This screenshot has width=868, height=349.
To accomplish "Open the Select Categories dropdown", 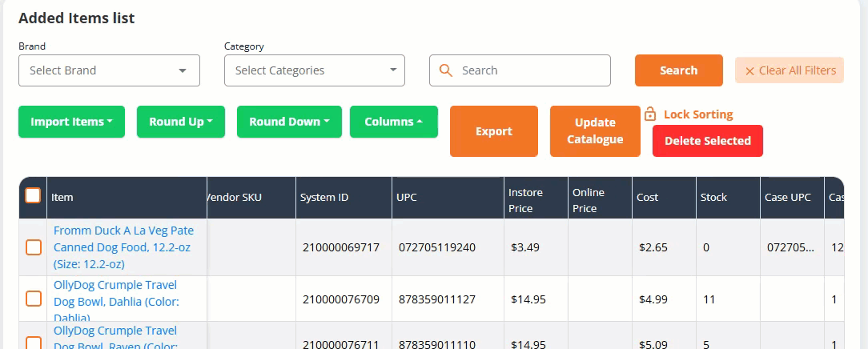I will tap(315, 70).
